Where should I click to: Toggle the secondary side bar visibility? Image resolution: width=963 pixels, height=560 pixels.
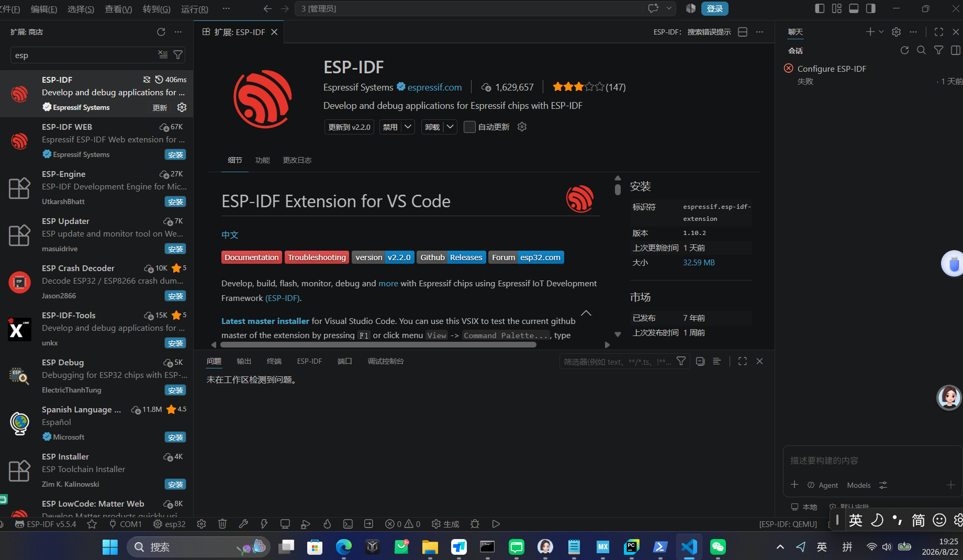coord(871,8)
